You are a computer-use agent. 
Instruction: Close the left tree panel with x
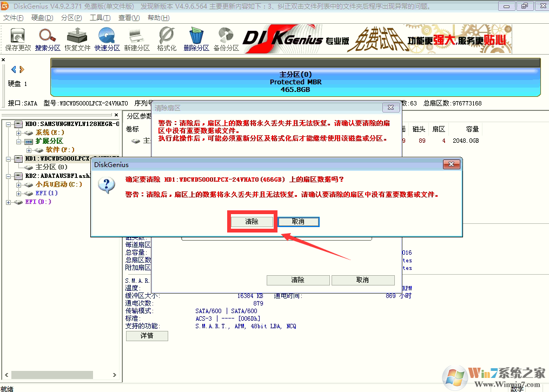116,115
